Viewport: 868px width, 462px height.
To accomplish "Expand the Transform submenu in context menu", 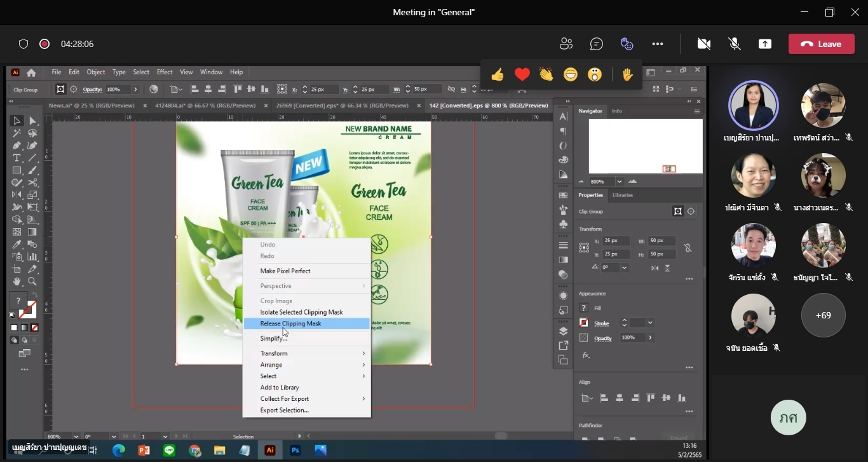I will tap(364, 353).
